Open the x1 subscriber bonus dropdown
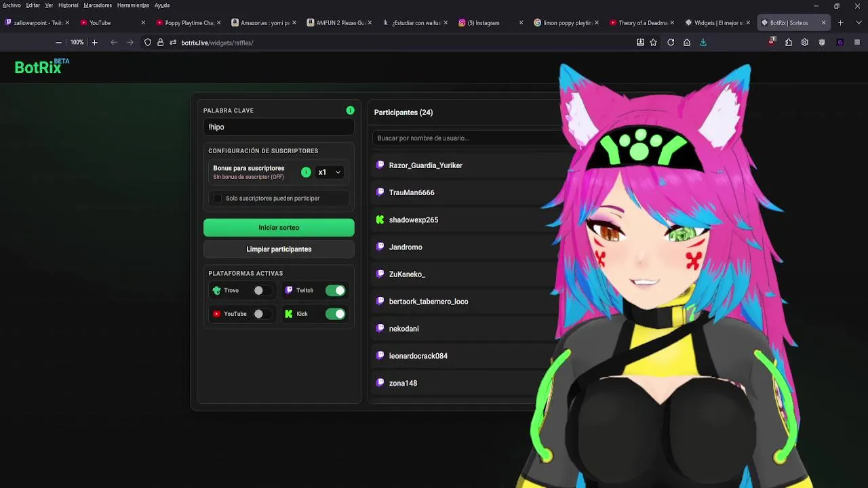This screenshot has height=488, width=868. (x=329, y=172)
